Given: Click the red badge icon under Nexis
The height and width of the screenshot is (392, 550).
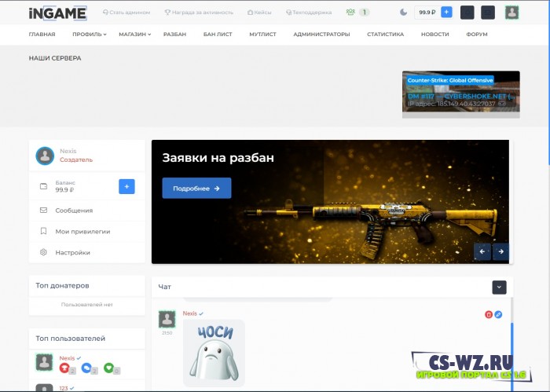Looking at the screenshot, I should (x=64, y=368).
